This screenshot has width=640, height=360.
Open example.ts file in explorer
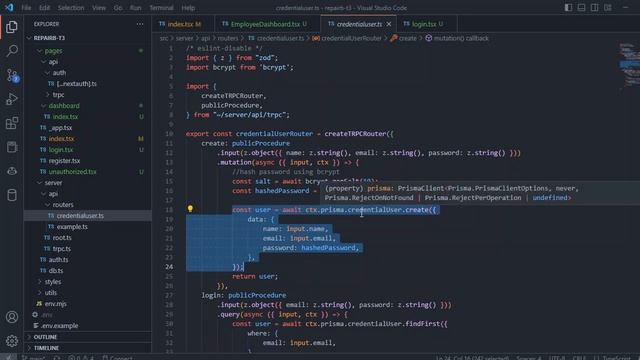tap(72, 227)
